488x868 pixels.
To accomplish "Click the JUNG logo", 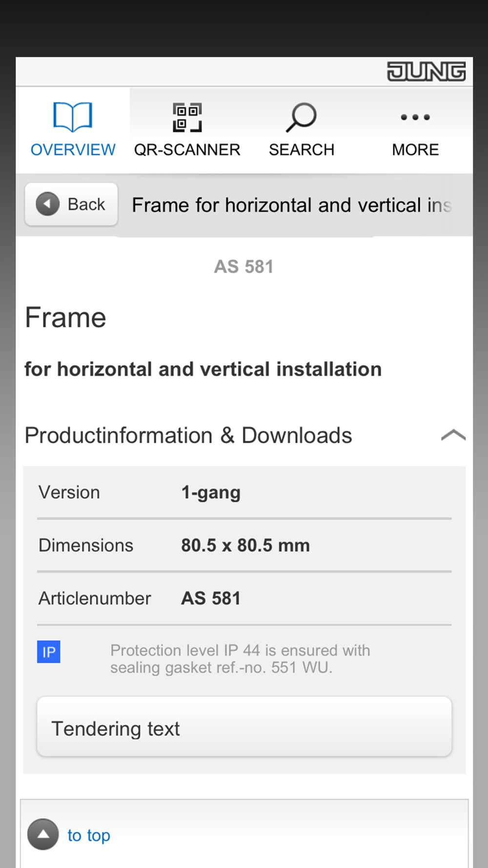I will (427, 71).
